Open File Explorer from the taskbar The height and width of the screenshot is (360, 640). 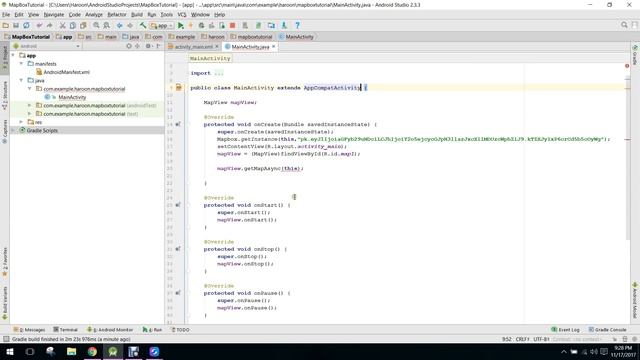[71, 351]
